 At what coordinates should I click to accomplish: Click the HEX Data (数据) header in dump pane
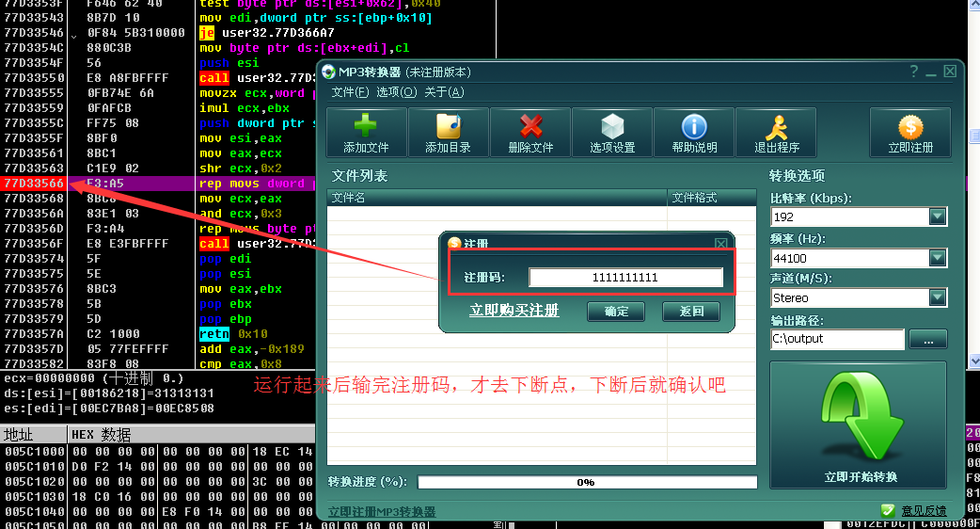click(x=102, y=435)
